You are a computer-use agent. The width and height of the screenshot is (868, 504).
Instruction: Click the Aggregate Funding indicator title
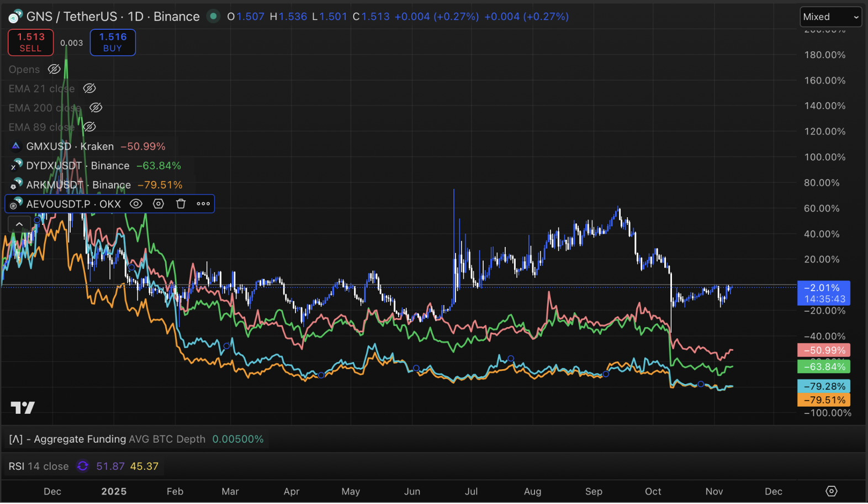pyautogui.click(x=67, y=439)
